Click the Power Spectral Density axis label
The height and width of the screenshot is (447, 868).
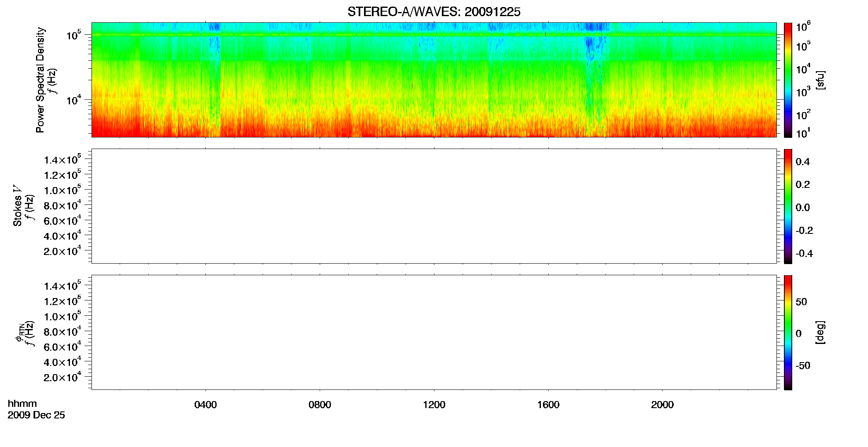40,80
